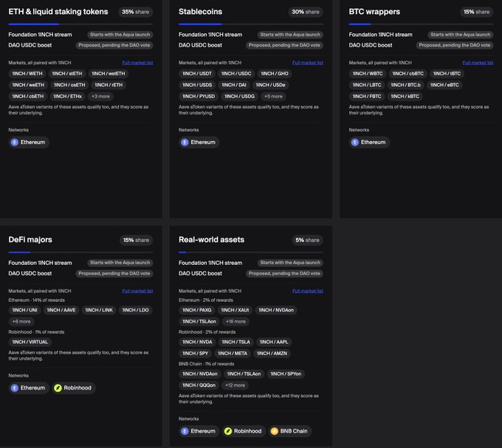
Task: Pick the 1INCH / FBTC market
Action: pyautogui.click(x=367, y=97)
